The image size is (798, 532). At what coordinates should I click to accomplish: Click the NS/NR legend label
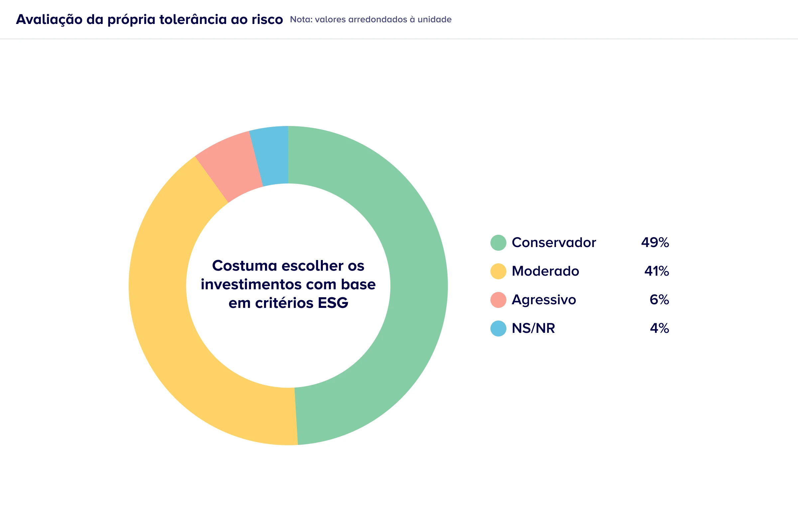(533, 328)
